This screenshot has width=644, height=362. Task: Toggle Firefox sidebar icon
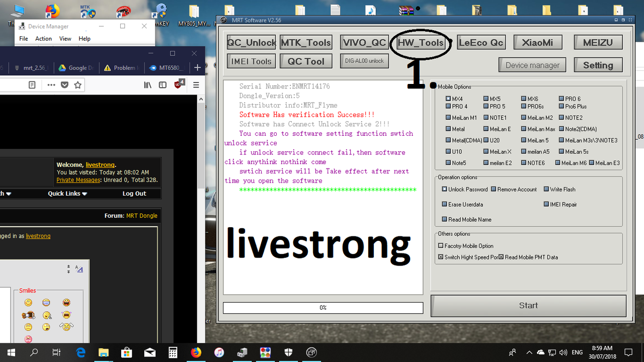[163, 85]
